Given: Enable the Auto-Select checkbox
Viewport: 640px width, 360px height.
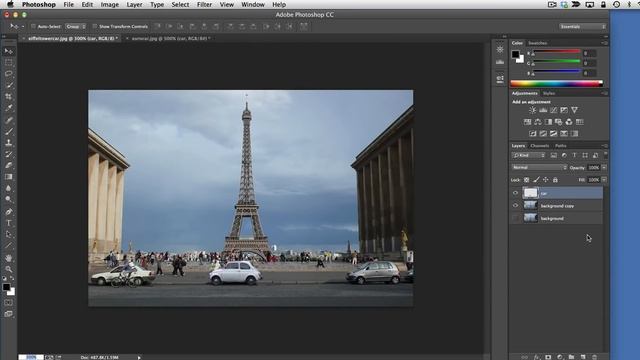Looking at the screenshot, I should (x=33, y=27).
